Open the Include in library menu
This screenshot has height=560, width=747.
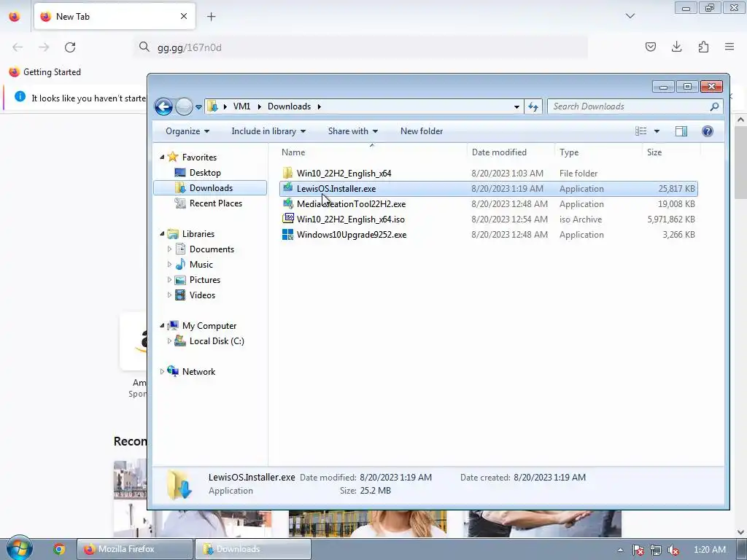(268, 131)
